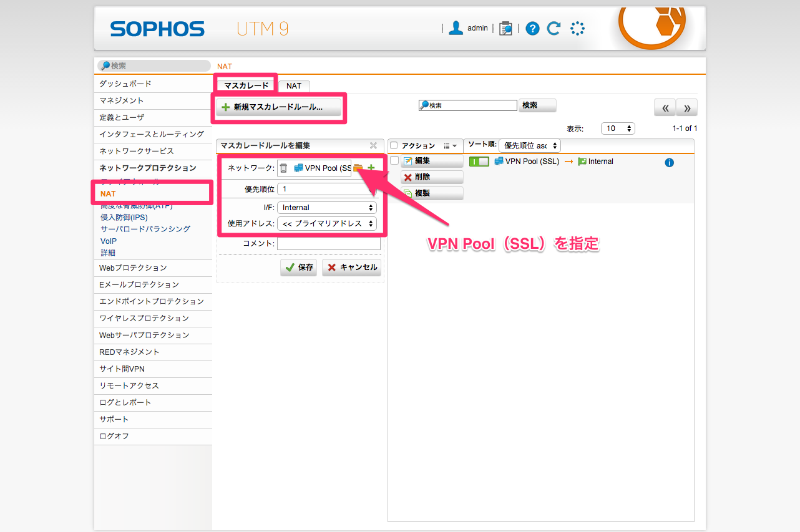Select サーバロードバランシング submenu link
Image resolution: width=800 pixels, height=532 pixels.
145,229
